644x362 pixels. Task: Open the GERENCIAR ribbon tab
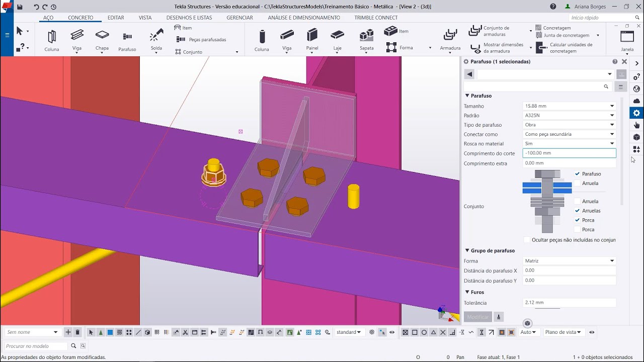click(x=240, y=18)
